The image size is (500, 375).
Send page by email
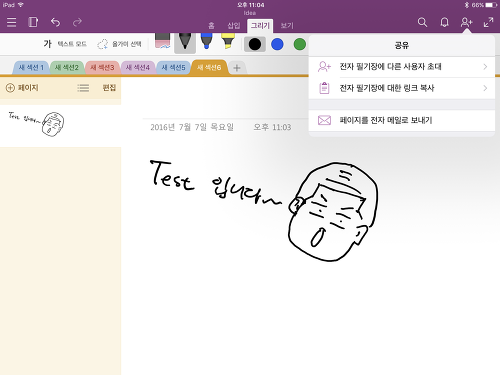tap(402, 120)
